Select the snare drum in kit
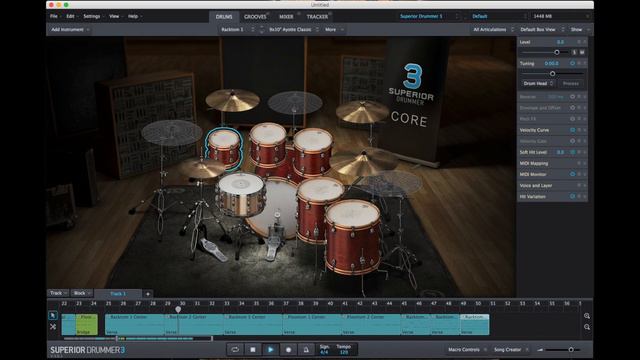This screenshot has width=640, height=360. [x=241, y=194]
